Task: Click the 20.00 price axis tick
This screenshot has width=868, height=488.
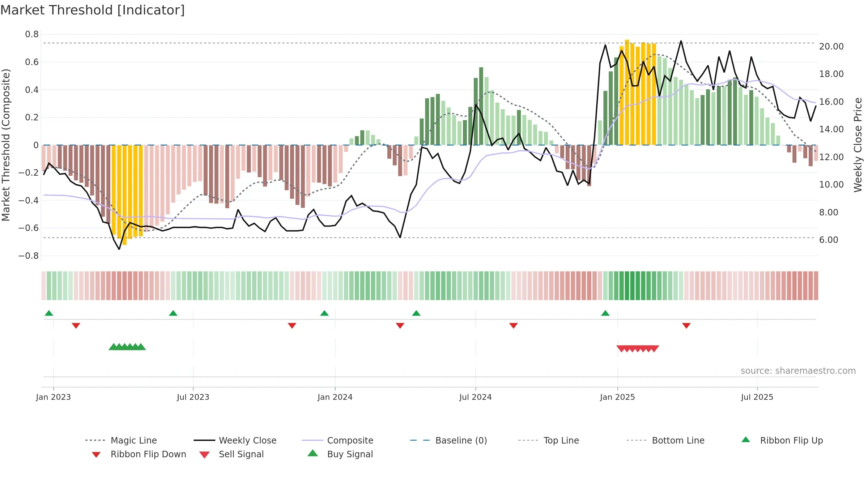Action: pyautogui.click(x=831, y=47)
